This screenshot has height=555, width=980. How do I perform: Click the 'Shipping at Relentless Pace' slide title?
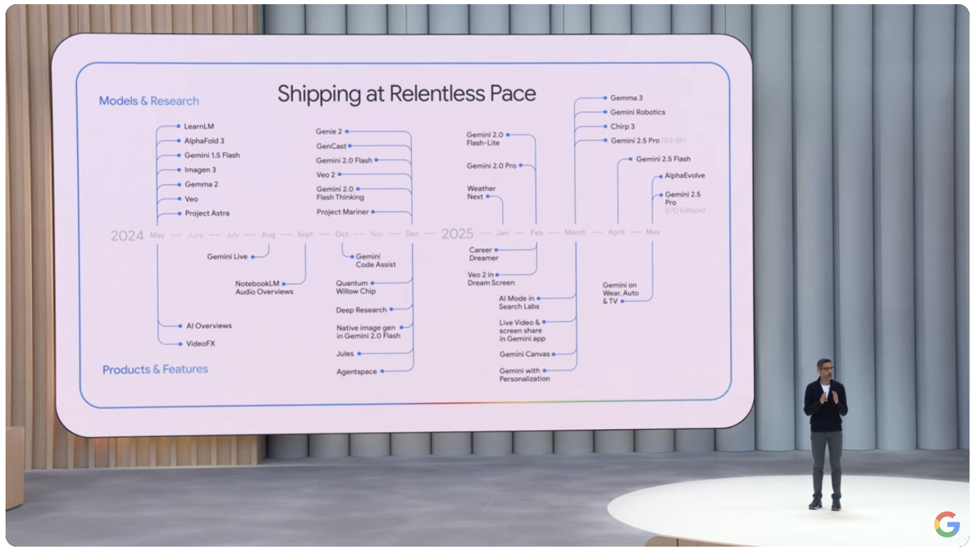tap(407, 94)
